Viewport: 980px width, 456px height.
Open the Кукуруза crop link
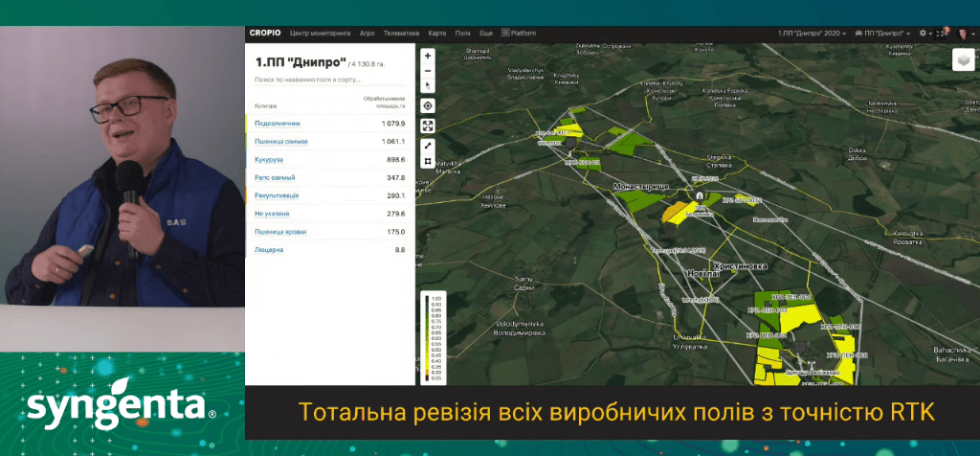click(269, 160)
